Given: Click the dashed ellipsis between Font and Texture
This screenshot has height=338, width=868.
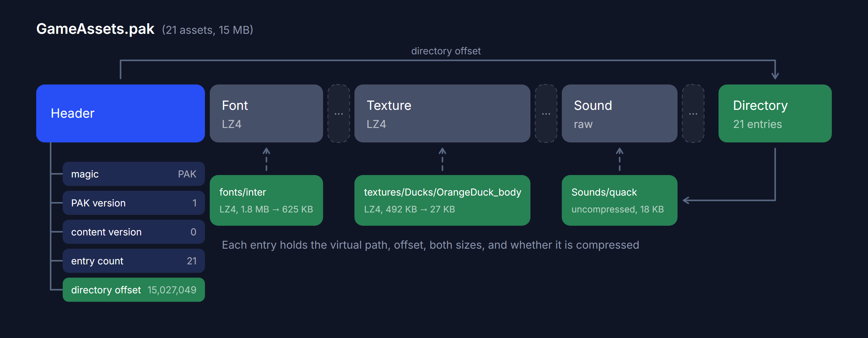Looking at the screenshot, I should [x=339, y=113].
